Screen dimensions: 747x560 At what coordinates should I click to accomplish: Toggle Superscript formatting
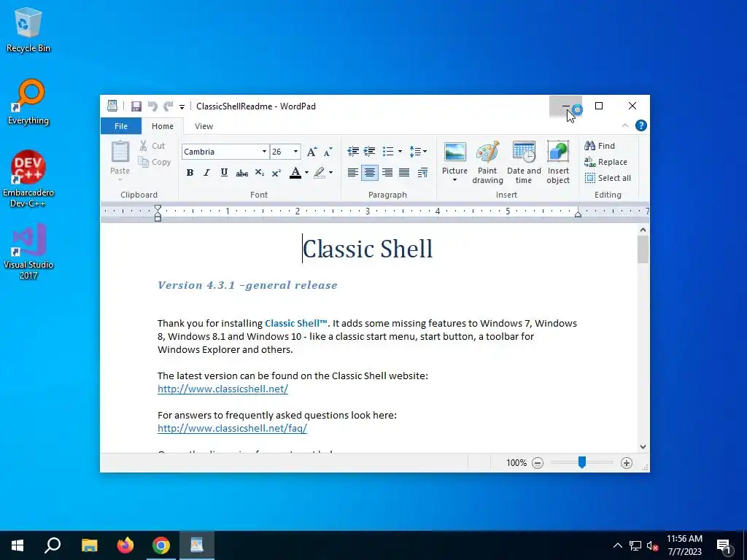point(276,172)
